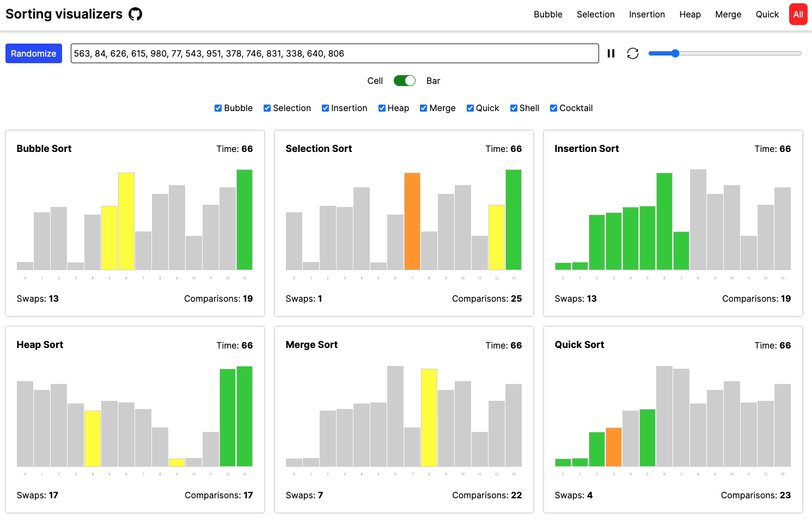Click Bubble Sort 'Swaps: 13' text

(38, 298)
